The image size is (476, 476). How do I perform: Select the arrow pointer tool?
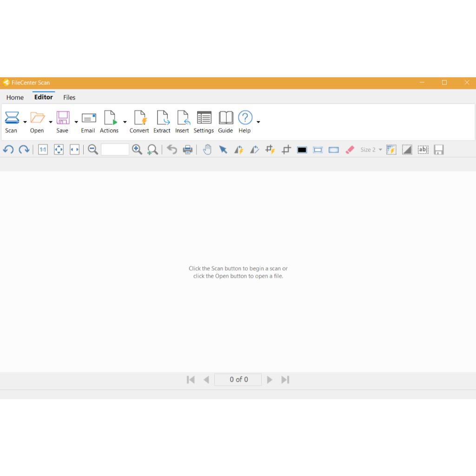click(223, 150)
